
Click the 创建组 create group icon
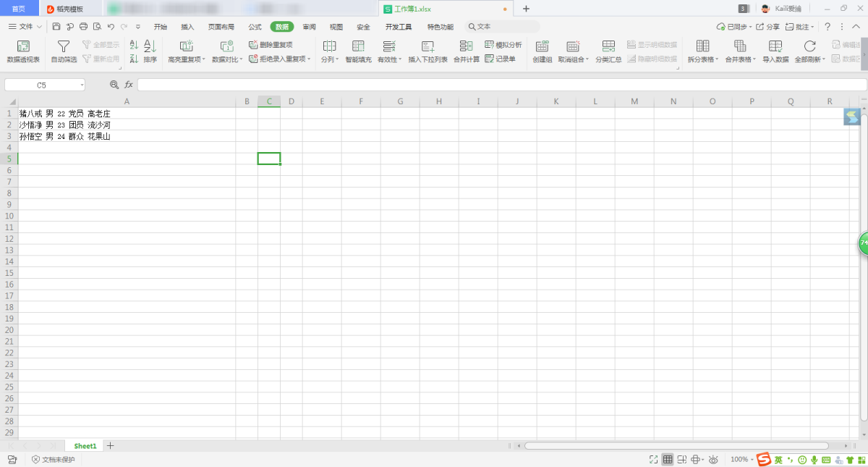click(542, 46)
